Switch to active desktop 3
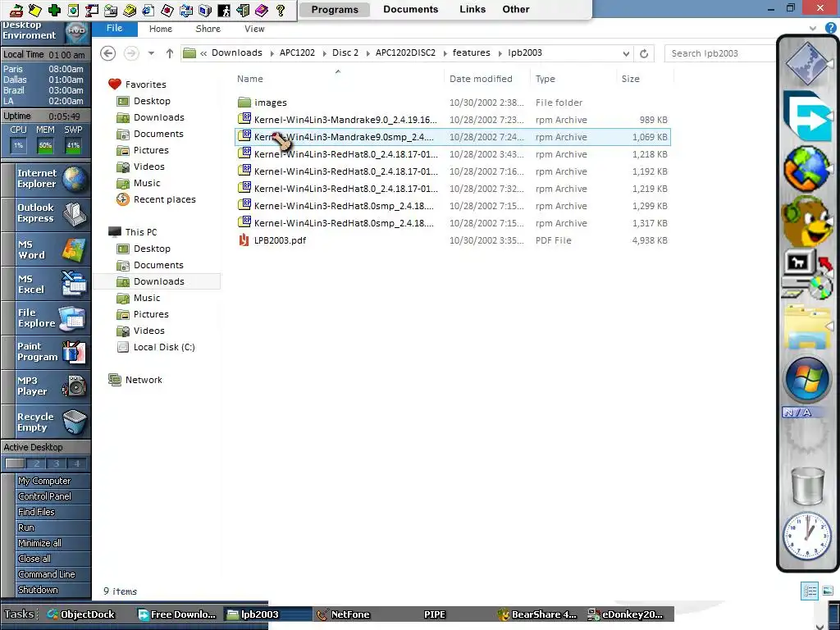 [x=57, y=463]
